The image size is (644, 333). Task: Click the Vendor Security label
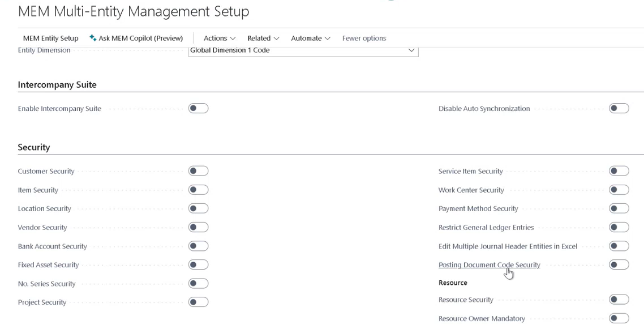[x=42, y=227]
